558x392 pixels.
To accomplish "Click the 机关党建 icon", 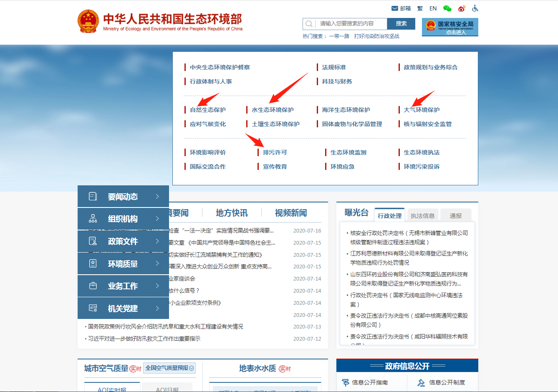I will coord(93,308).
